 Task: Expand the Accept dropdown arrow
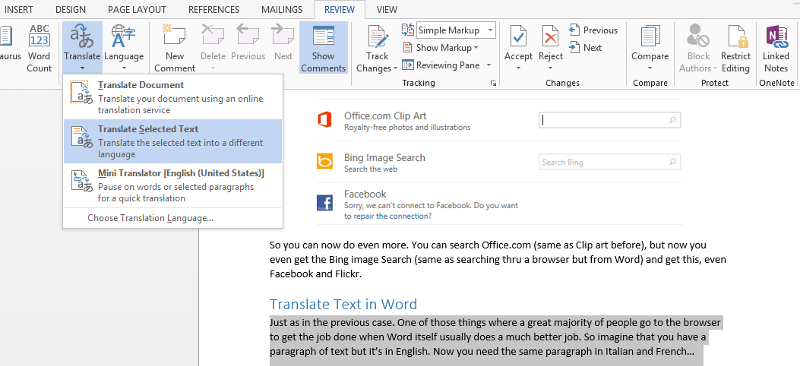pyautogui.click(x=518, y=68)
